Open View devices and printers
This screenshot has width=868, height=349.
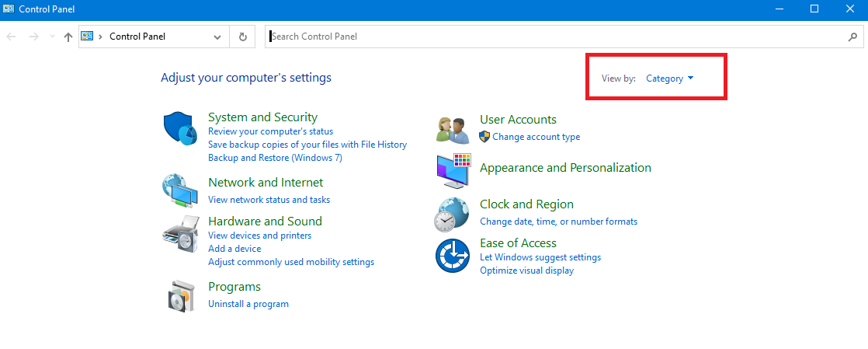[x=259, y=236]
